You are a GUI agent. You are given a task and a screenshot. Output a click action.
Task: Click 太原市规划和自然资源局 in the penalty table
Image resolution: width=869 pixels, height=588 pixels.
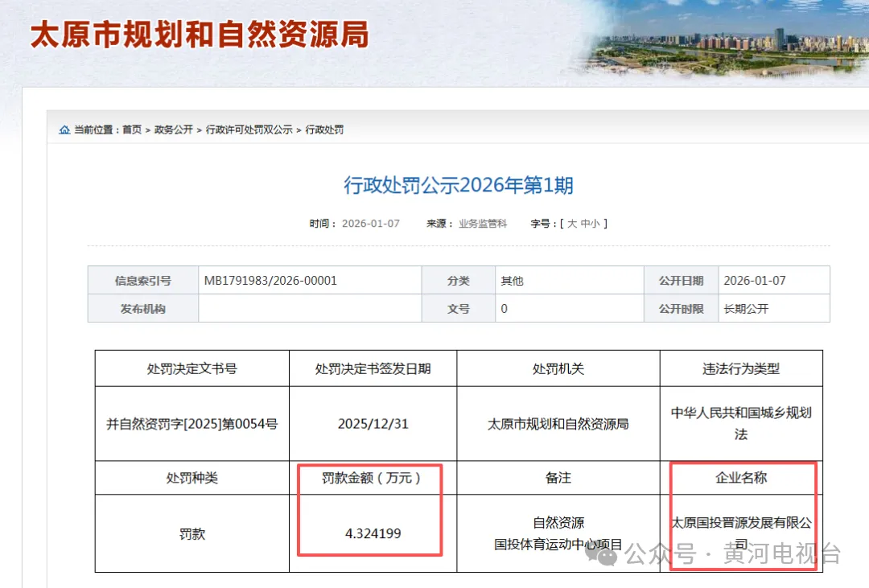coord(558,424)
